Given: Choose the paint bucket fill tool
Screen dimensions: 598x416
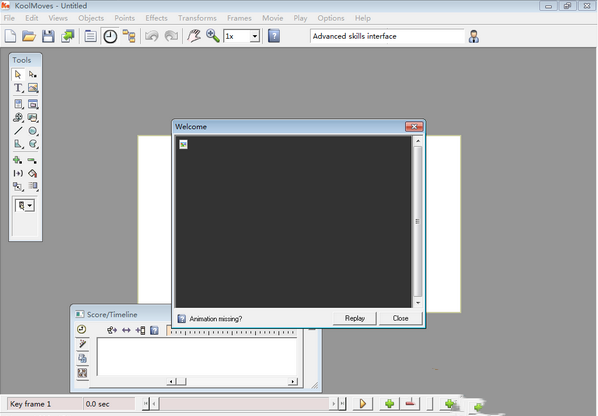Looking at the screenshot, I should [33, 173].
